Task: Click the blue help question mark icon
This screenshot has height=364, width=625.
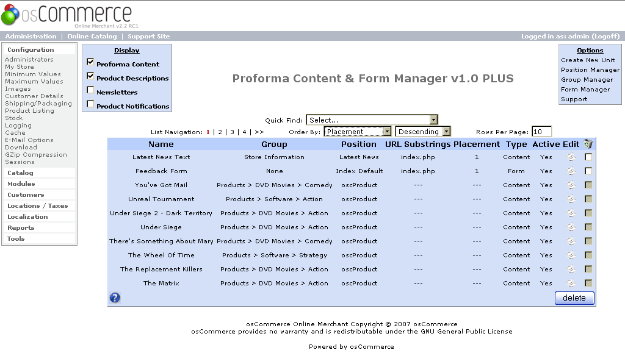Action: point(115,298)
